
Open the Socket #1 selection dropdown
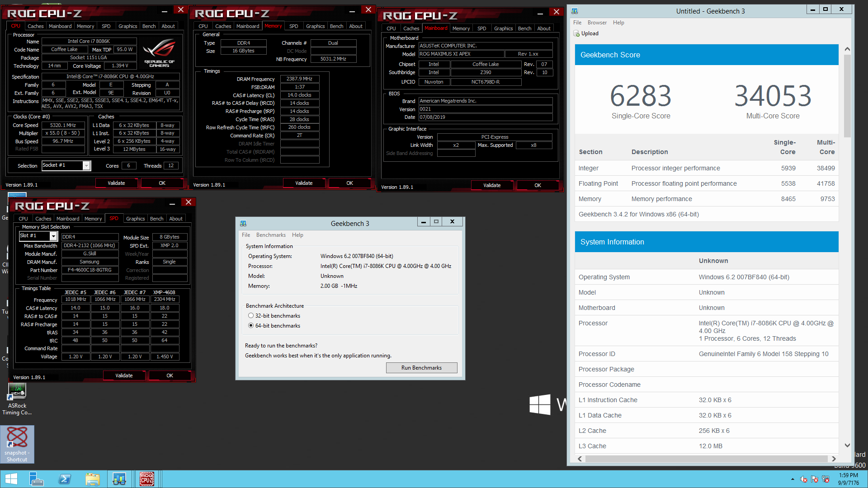click(x=86, y=166)
